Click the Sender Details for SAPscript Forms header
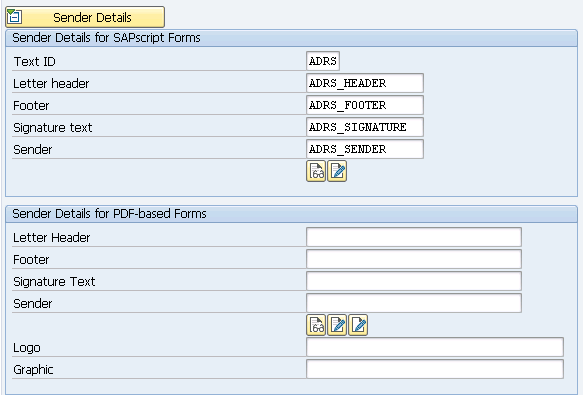This screenshot has height=395, width=583. point(106,38)
